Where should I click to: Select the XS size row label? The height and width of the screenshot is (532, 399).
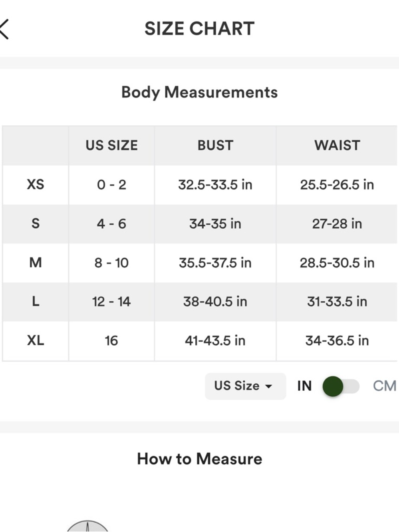36,184
